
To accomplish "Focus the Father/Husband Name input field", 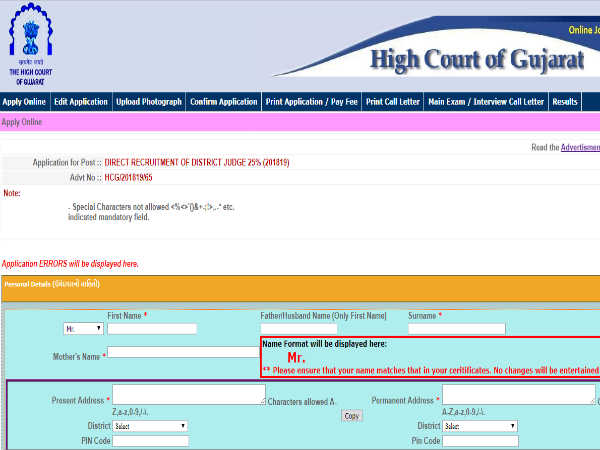I will (299, 329).
